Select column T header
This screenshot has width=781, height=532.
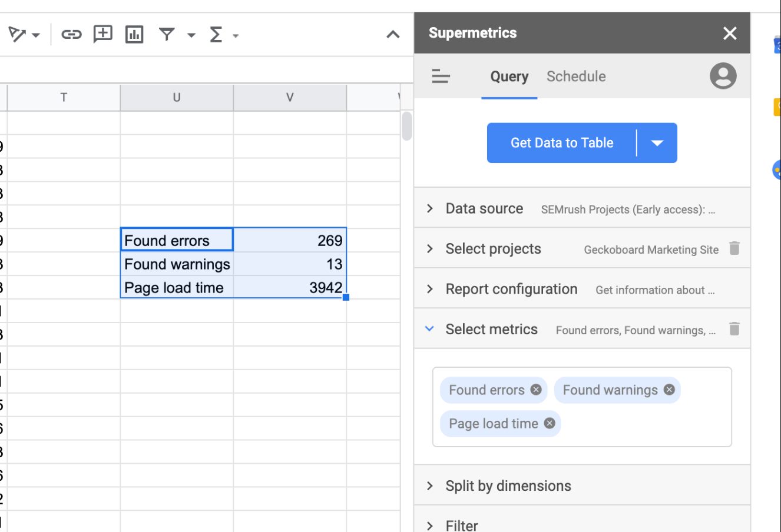64,98
